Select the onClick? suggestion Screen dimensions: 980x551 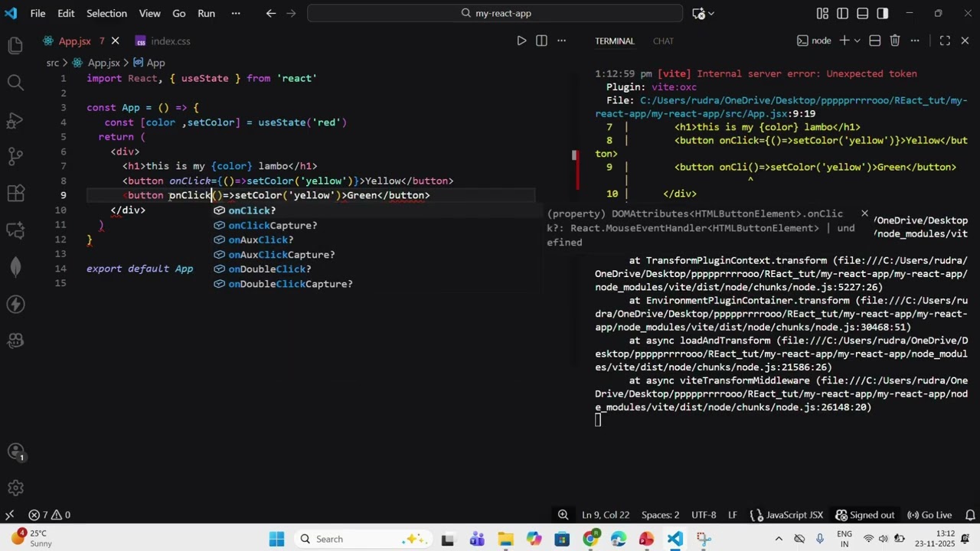(377, 210)
